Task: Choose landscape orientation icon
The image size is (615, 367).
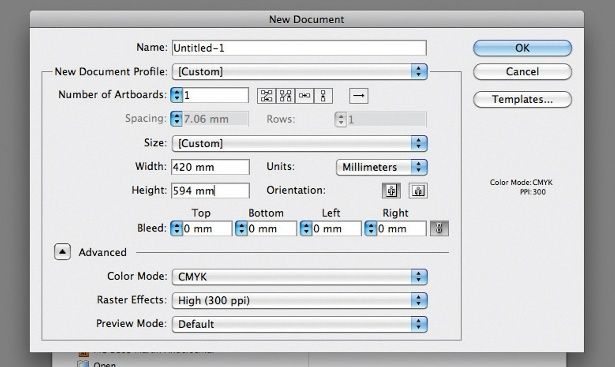Action: (x=418, y=191)
